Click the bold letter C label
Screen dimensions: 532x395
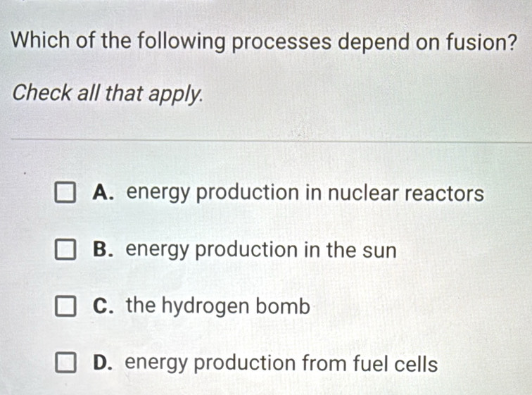tap(103, 306)
